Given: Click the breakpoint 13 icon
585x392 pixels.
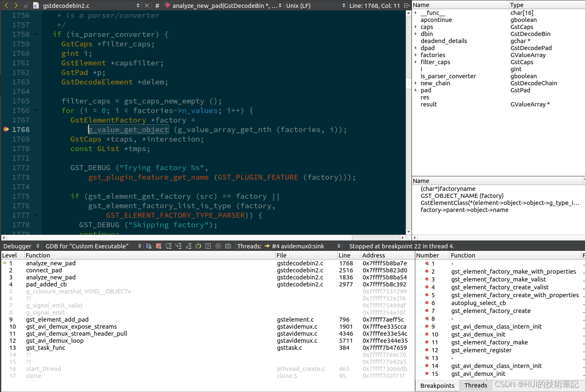Looking at the screenshot, I should 427,358.
